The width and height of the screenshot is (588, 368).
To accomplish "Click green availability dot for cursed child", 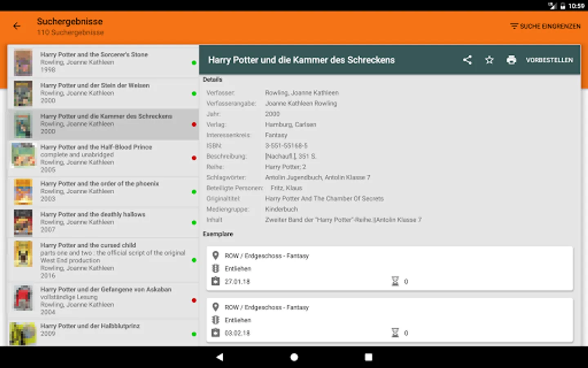I will [194, 260].
